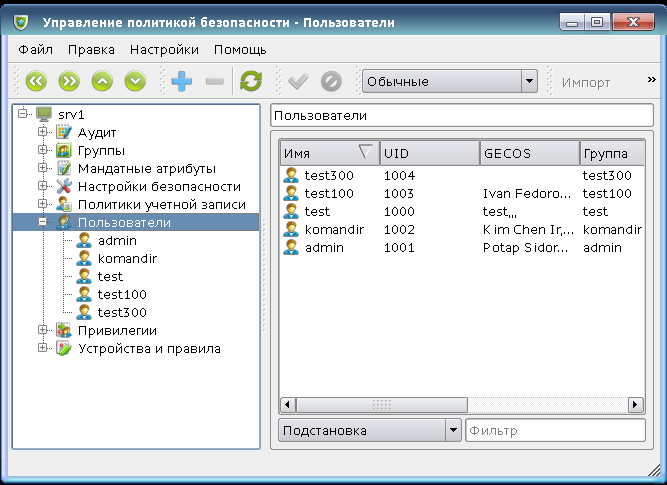Click the green up arrow toolbar icon

(x=102, y=82)
